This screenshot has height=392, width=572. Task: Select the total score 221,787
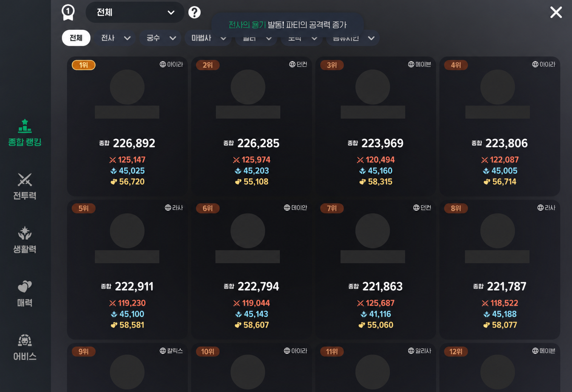[506, 287]
